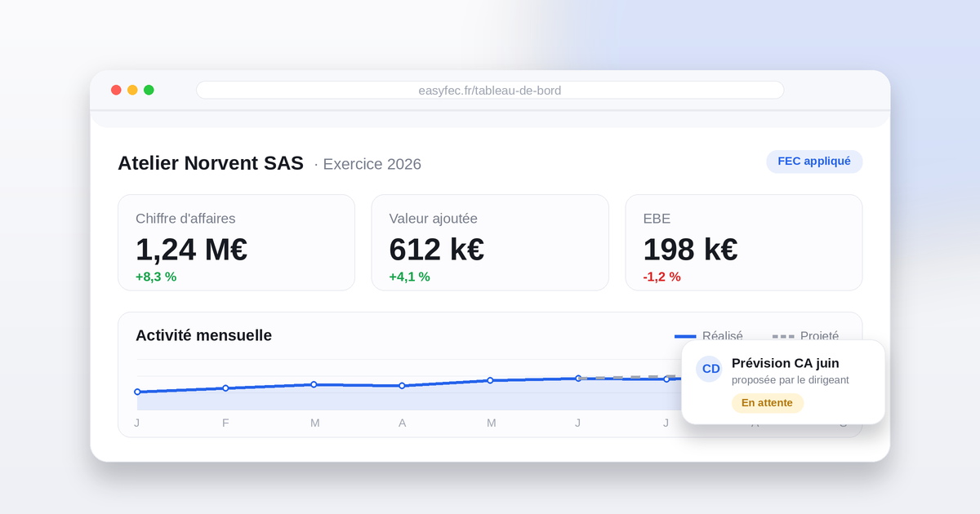The height and width of the screenshot is (514, 980).
Task: Click the green maximize window button
Action: [x=149, y=90]
